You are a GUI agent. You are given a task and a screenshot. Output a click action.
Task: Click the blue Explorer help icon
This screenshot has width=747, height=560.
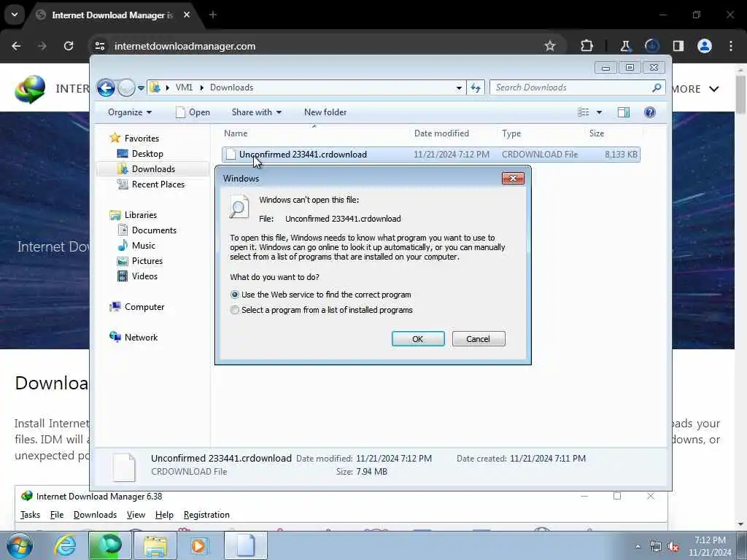(650, 112)
